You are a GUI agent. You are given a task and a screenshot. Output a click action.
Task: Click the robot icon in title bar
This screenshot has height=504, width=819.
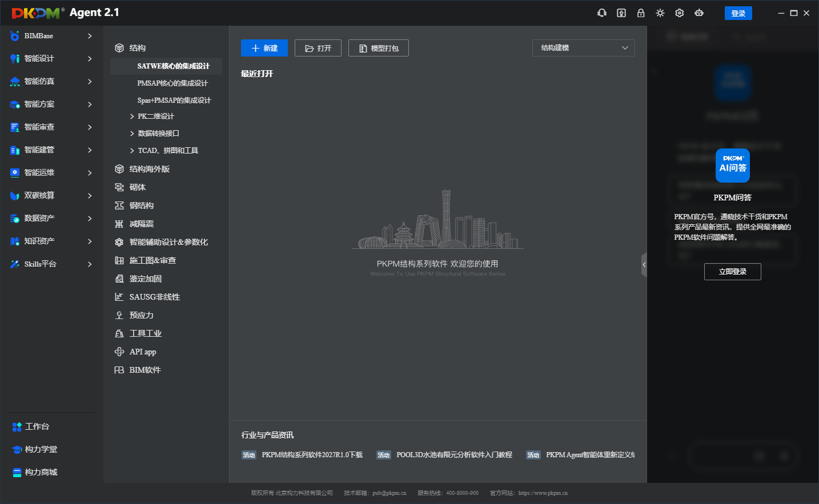[699, 13]
